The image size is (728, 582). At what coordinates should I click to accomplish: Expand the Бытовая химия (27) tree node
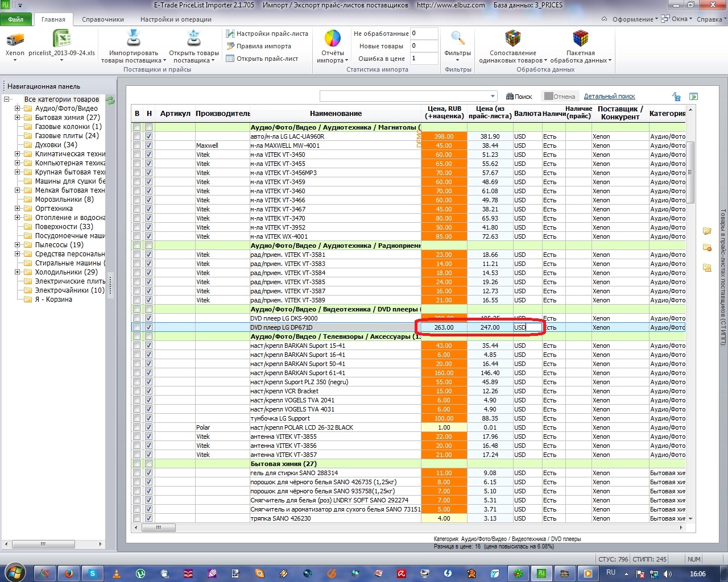[18, 118]
